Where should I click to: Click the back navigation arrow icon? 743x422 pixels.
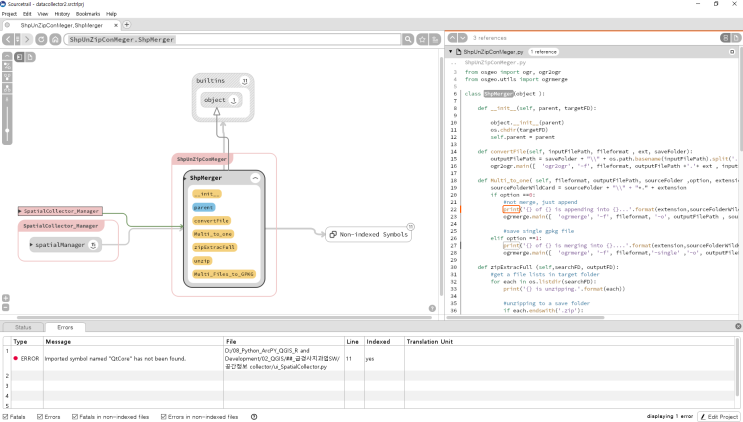pyautogui.click(x=8, y=39)
